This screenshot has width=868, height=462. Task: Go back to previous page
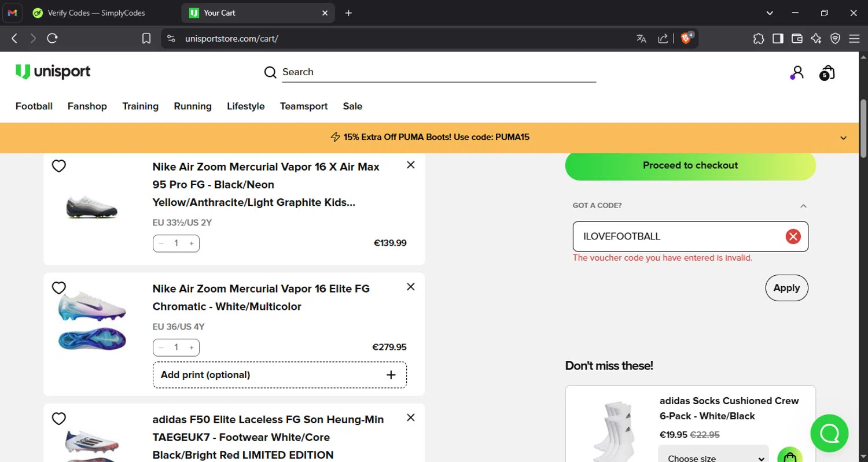click(14, 38)
